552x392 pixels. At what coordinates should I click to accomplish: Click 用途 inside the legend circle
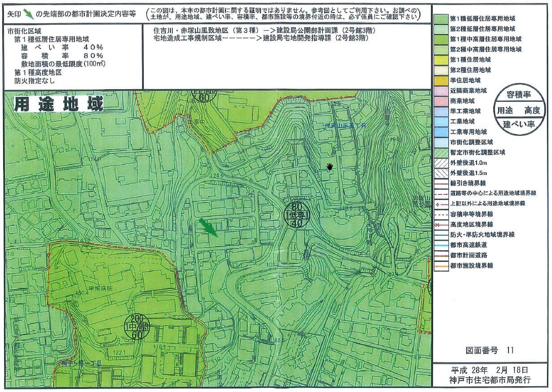(505, 110)
